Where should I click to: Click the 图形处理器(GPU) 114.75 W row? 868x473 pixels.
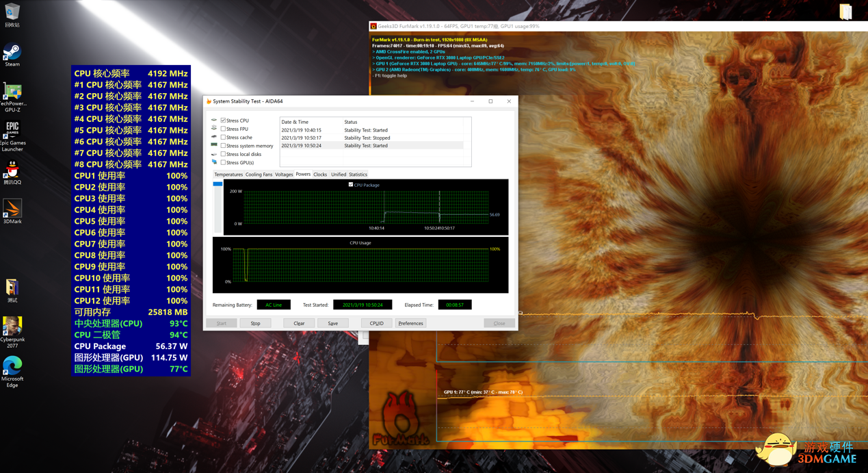(x=131, y=357)
